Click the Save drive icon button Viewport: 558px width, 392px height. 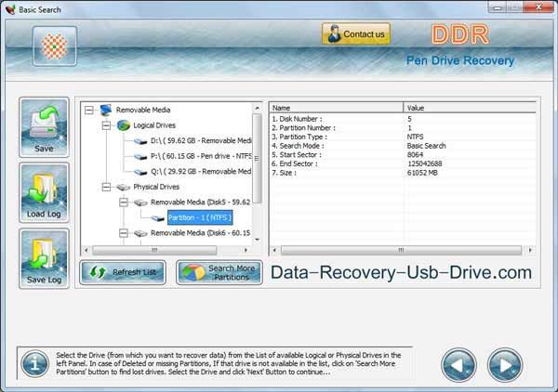pos(44,127)
